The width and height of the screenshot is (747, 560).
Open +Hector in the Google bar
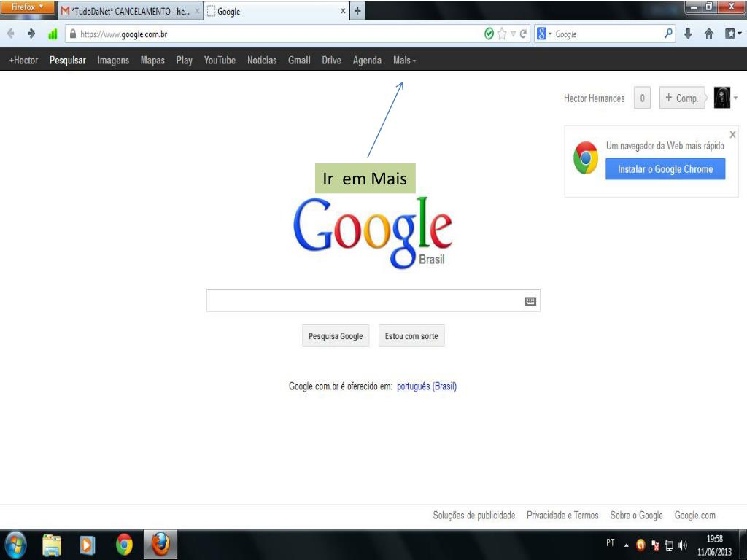tap(24, 61)
